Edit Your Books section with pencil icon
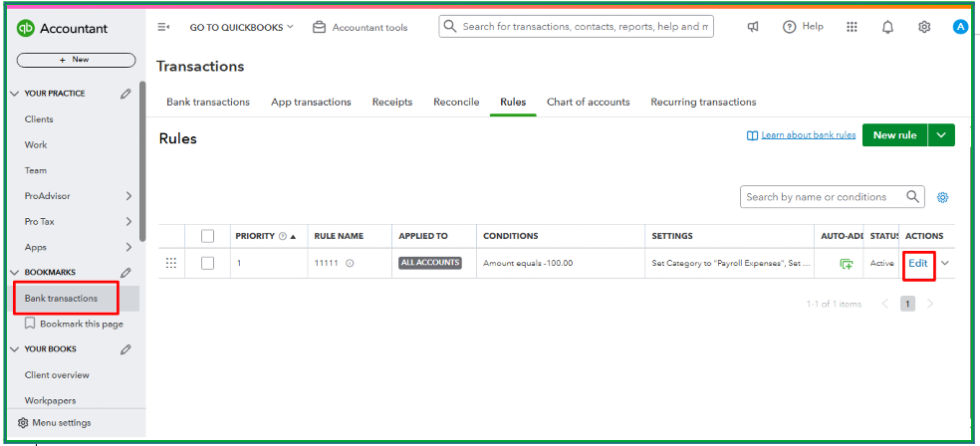Viewport: 980px width, 446px height. [x=125, y=349]
